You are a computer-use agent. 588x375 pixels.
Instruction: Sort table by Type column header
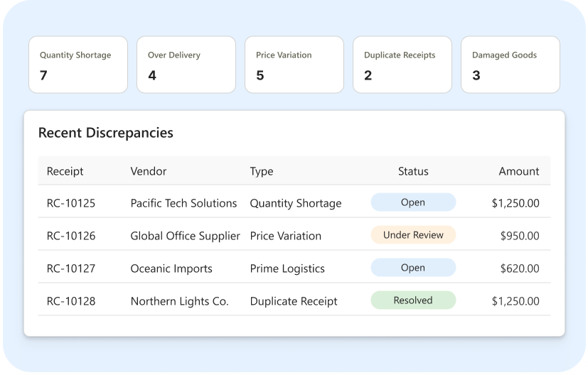click(x=262, y=171)
